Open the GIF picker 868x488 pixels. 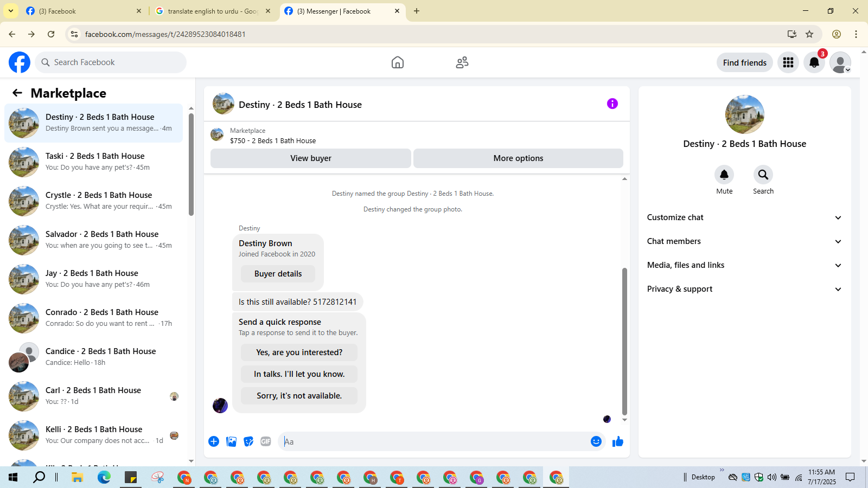[266, 441]
